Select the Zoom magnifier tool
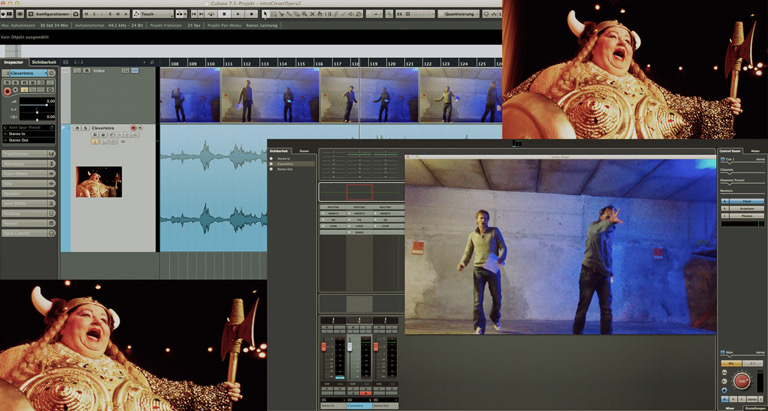 coord(304,14)
